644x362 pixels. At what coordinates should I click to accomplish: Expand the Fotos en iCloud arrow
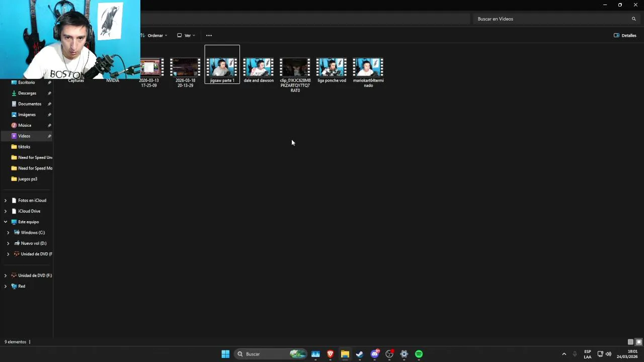point(6,200)
